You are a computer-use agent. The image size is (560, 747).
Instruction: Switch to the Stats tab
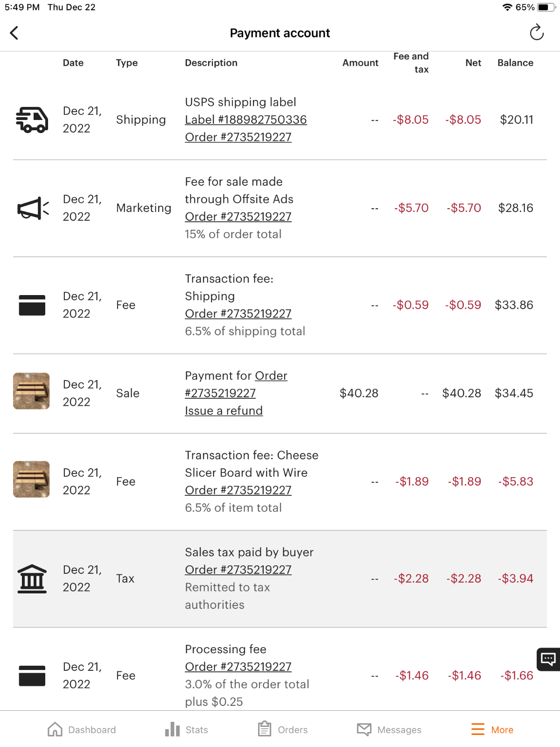click(x=186, y=729)
